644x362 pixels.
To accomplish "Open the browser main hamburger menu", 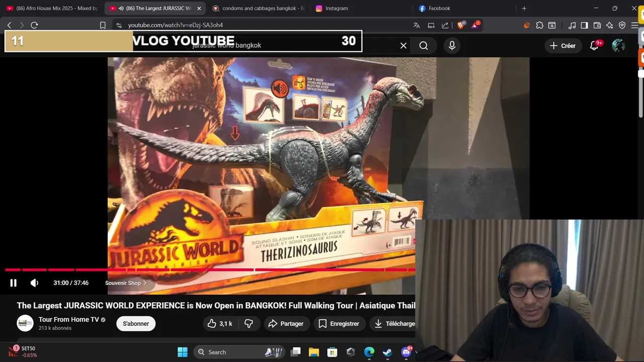I will click(x=634, y=25).
